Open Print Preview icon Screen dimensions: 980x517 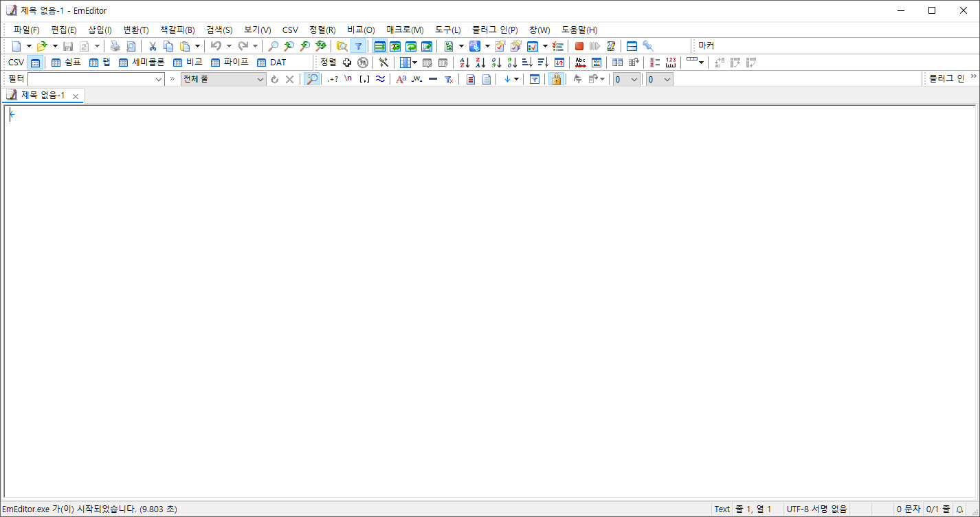click(131, 46)
